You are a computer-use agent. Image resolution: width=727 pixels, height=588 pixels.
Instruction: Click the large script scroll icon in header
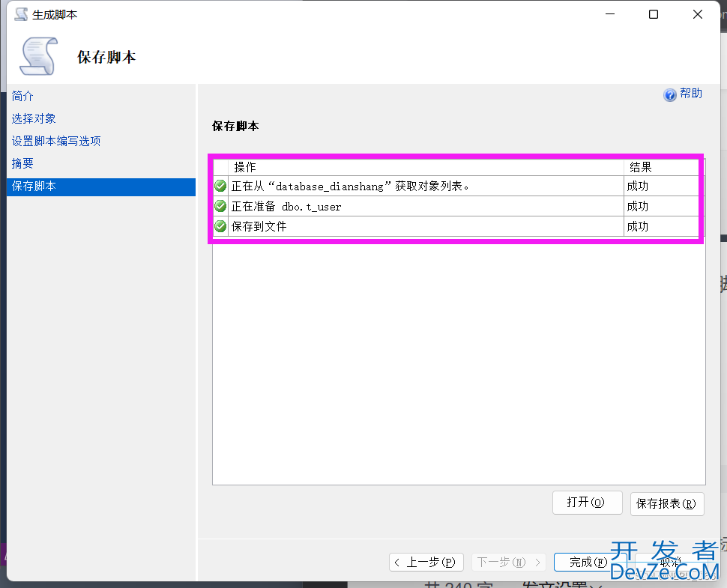pos(38,56)
